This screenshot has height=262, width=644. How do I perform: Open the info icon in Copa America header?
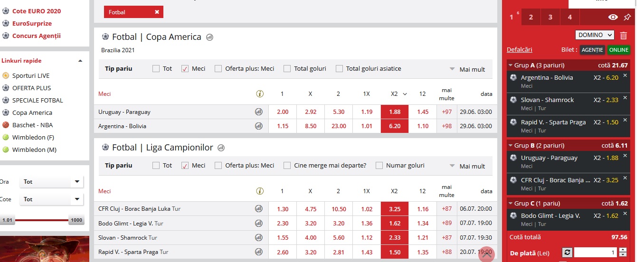click(x=259, y=94)
